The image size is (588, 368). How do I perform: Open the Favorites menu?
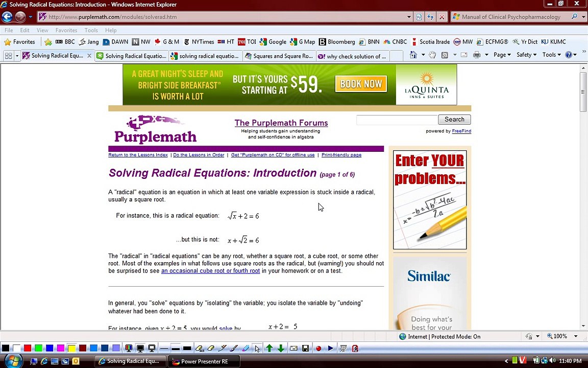point(66,30)
